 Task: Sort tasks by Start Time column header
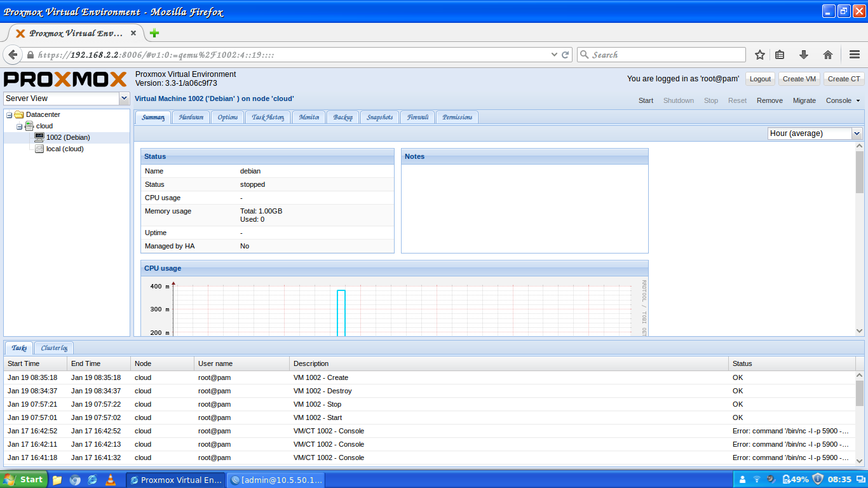coord(35,363)
